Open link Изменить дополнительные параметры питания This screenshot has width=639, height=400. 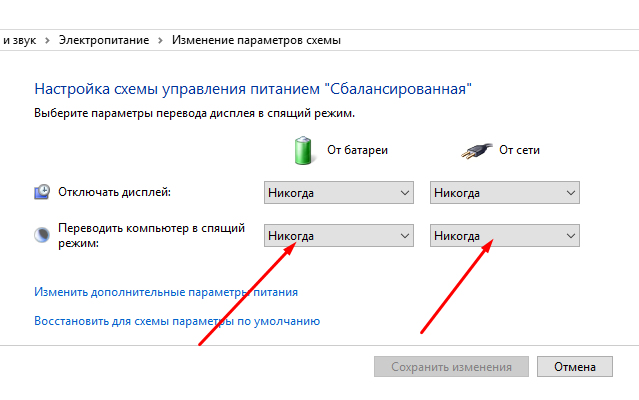point(166,292)
